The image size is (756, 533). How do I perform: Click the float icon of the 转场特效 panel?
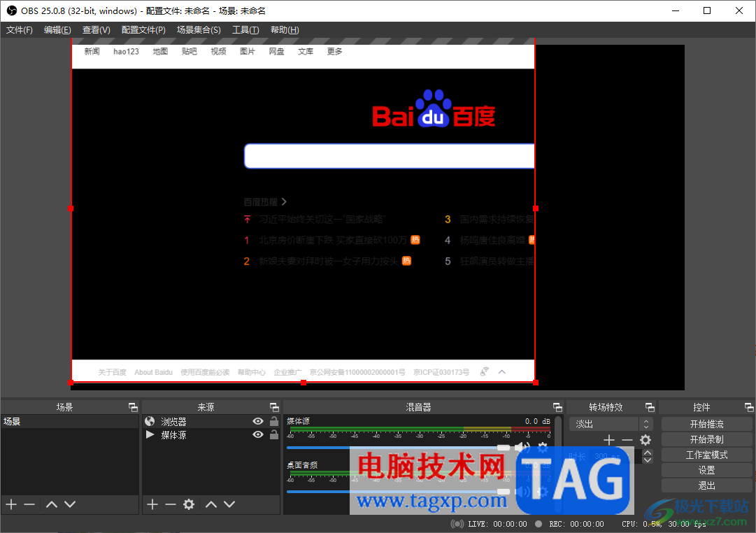(650, 408)
